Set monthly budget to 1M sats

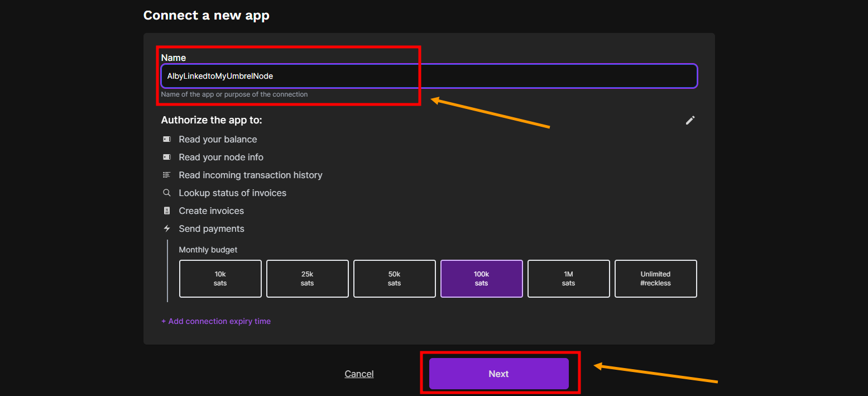coord(568,279)
